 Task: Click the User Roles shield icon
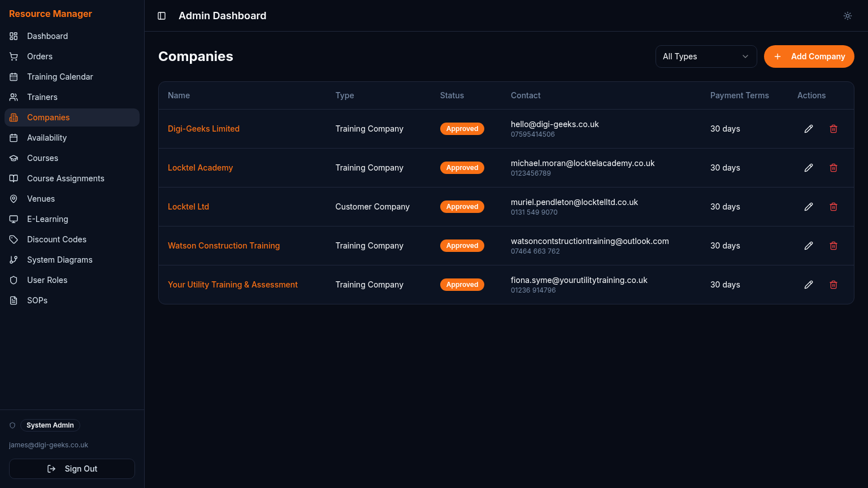[x=14, y=280]
